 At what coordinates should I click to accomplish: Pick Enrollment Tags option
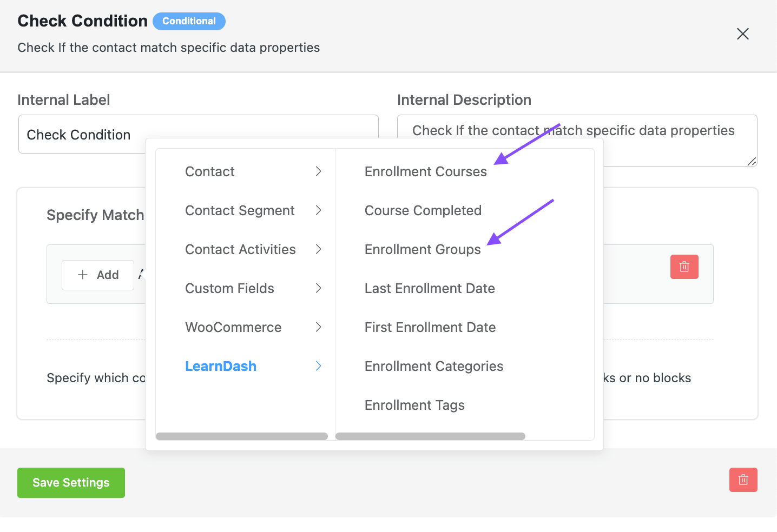tap(414, 405)
